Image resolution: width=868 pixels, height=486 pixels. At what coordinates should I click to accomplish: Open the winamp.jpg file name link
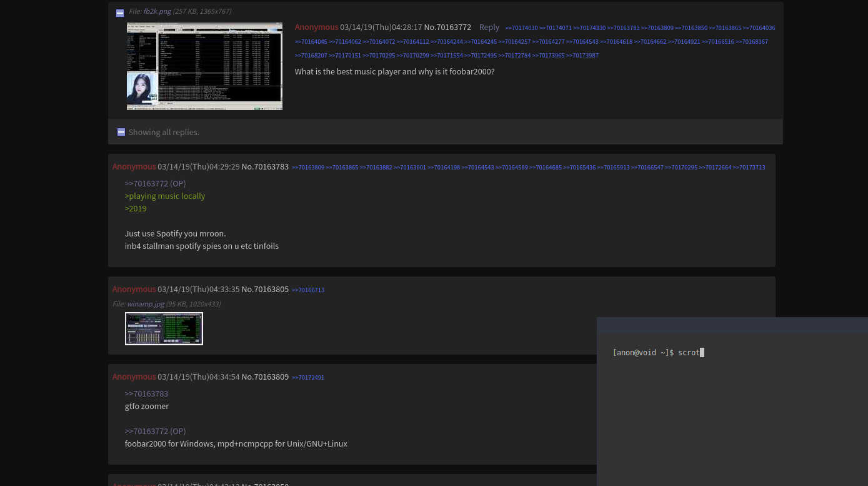(145, 304)
